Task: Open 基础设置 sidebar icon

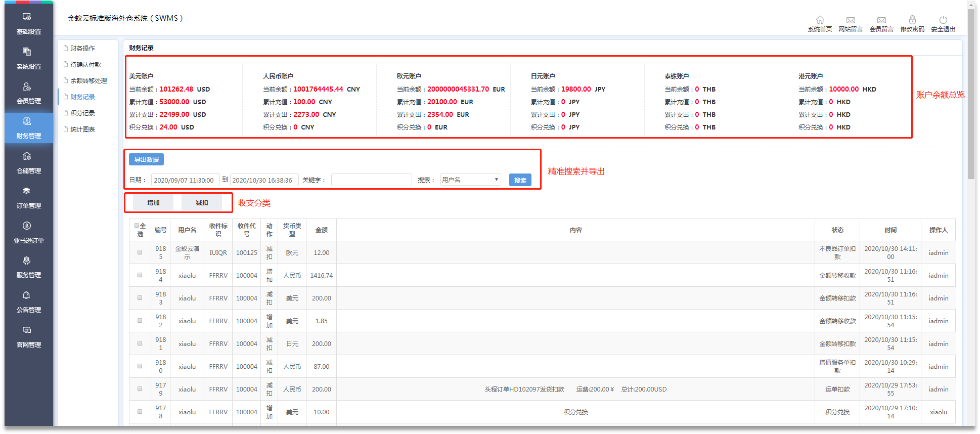Action: click(x=27, y=17)
